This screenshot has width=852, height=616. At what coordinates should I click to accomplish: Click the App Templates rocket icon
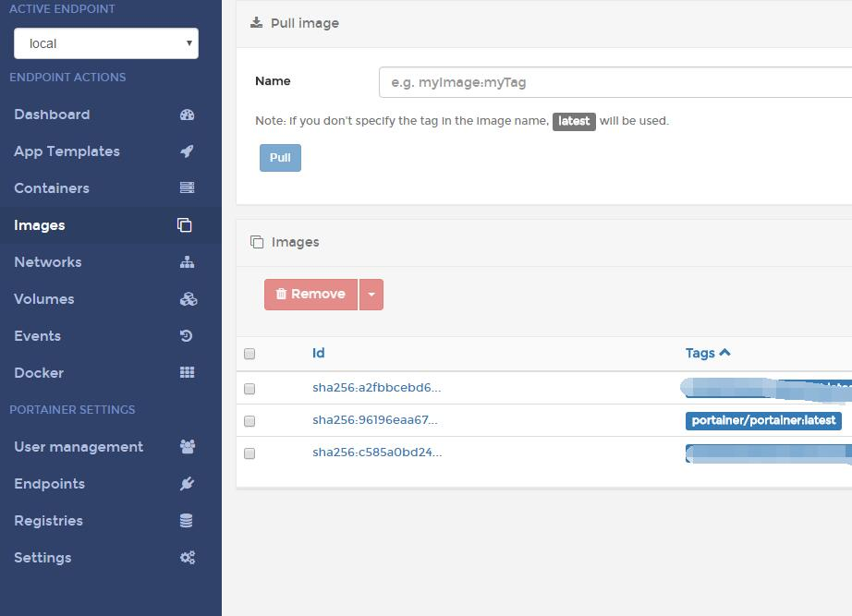coord(187,151)
